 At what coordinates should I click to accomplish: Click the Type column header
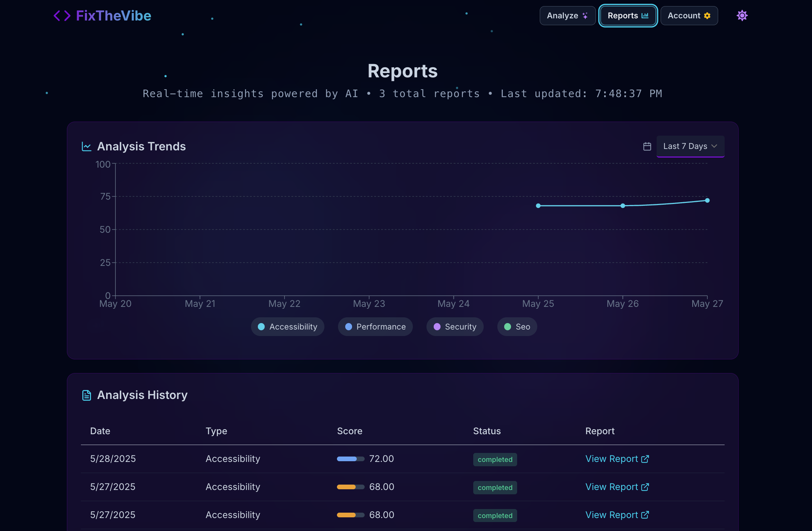tap(216, 431)
